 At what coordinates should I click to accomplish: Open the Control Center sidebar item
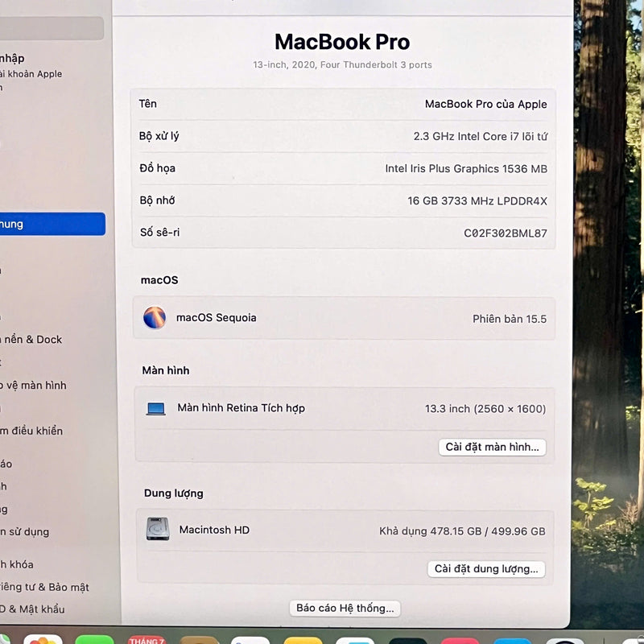[x=32, y=431]
